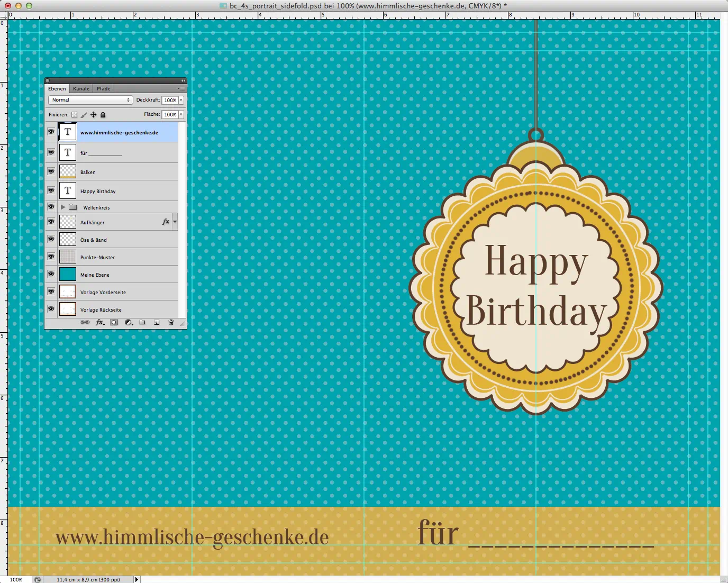Hide the Balken layer eye icon

point(51,171)
